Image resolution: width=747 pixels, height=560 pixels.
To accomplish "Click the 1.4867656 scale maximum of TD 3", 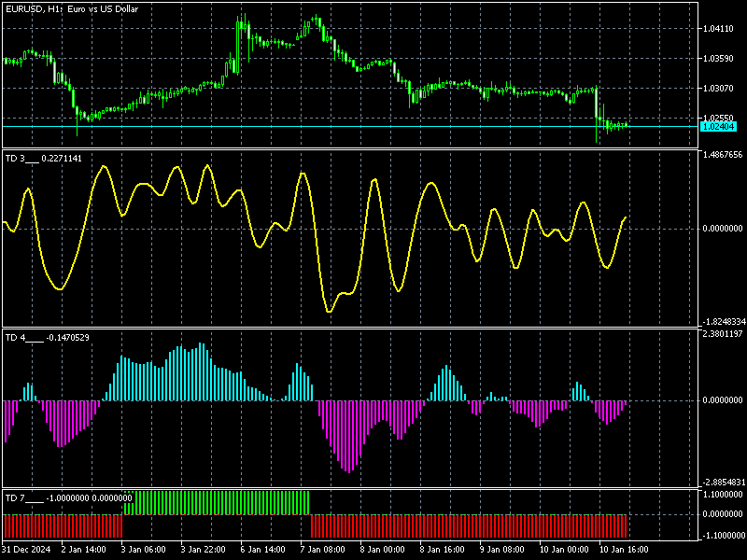I will [x=722, y=155].
